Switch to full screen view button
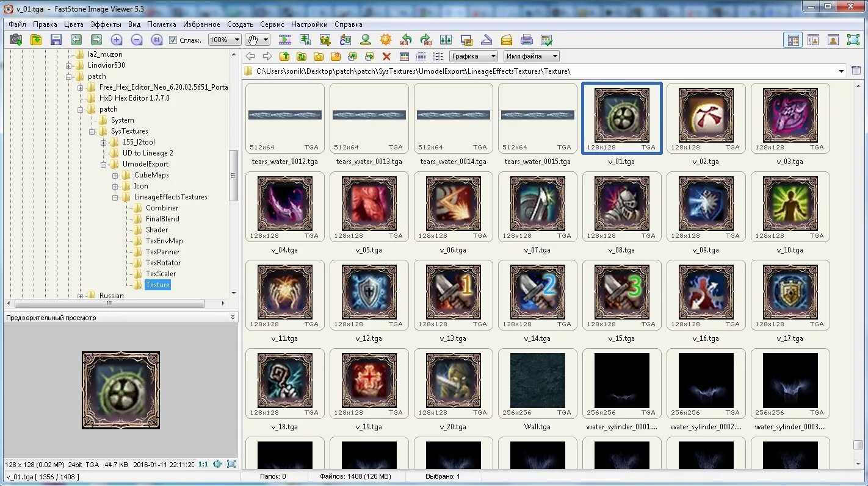Image resolution: width=868 pixels, height=486 pixels. (853, 40)
